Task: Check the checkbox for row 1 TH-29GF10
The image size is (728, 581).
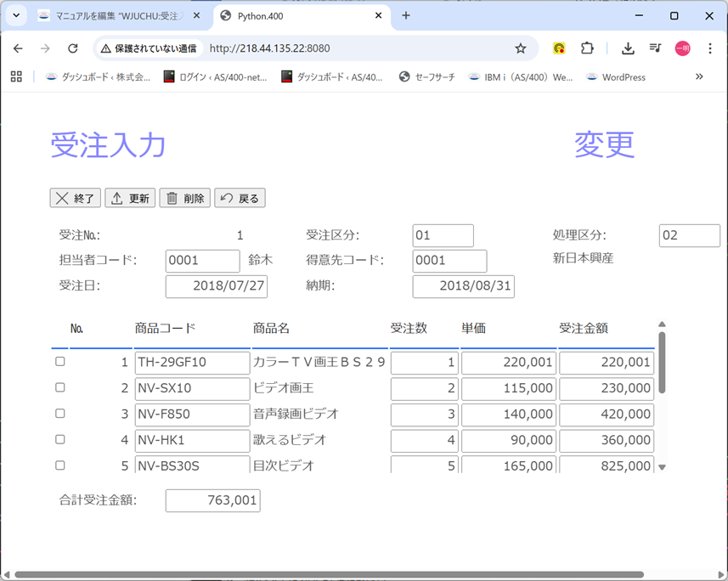Action: tap(59, 362)
